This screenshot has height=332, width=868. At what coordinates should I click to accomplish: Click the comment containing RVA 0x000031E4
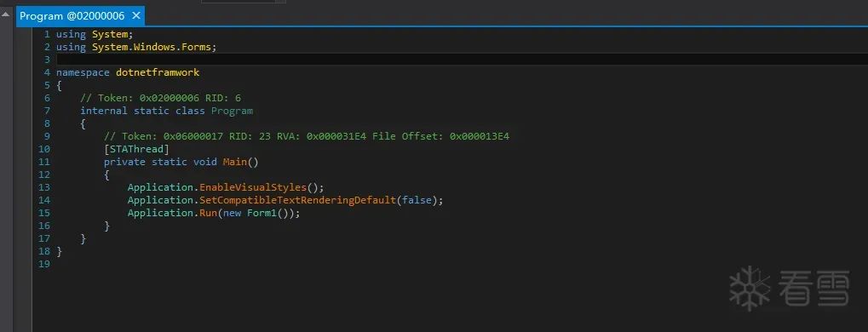tap(307, 136)
